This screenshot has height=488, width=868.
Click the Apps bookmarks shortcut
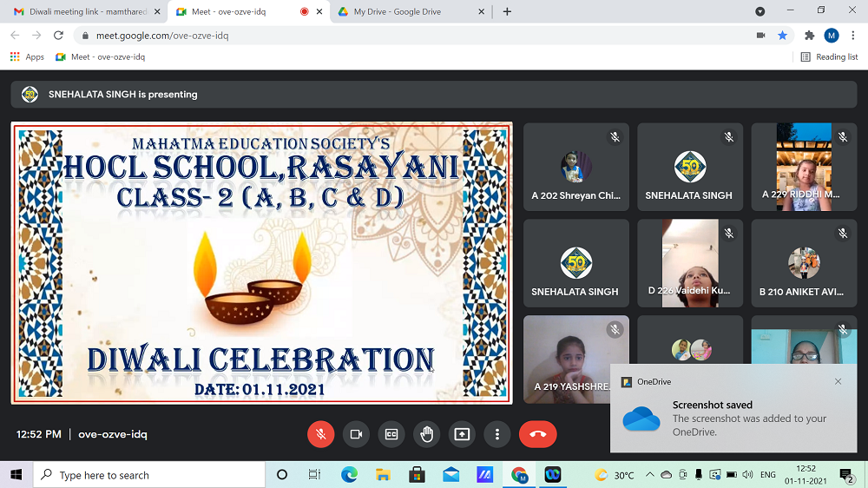[27, 56]
